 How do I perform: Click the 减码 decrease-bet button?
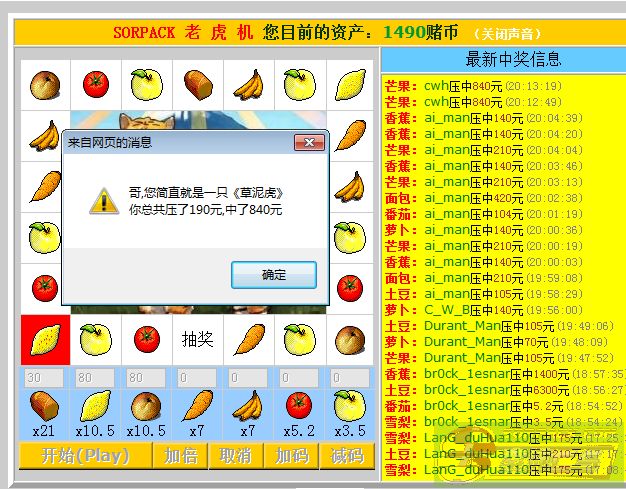pyautogui.click(x=346, y=456)
